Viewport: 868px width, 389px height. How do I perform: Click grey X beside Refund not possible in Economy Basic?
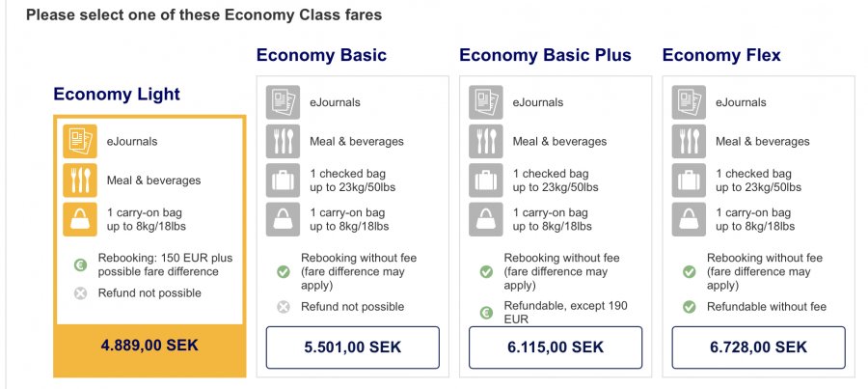pos(284,307)
